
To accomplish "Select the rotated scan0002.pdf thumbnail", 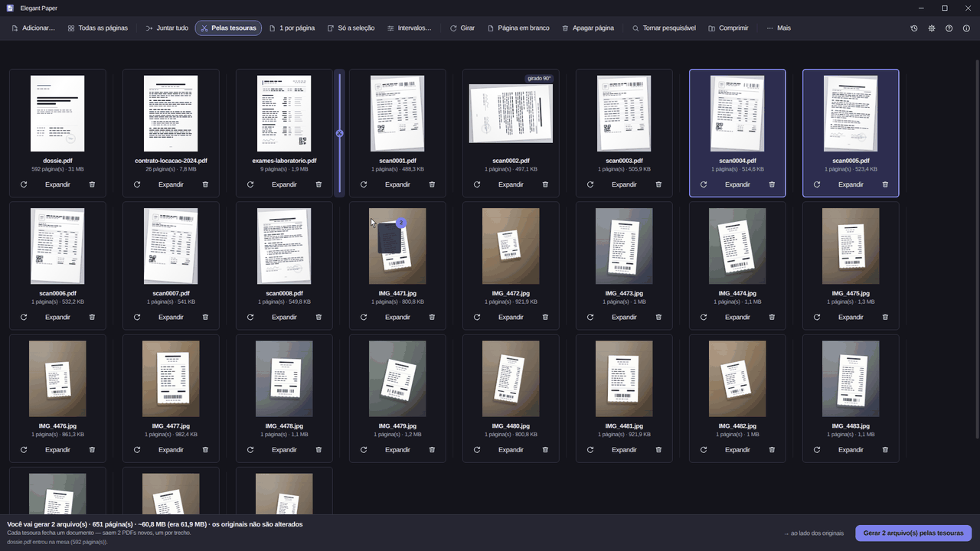I will 511,113.
